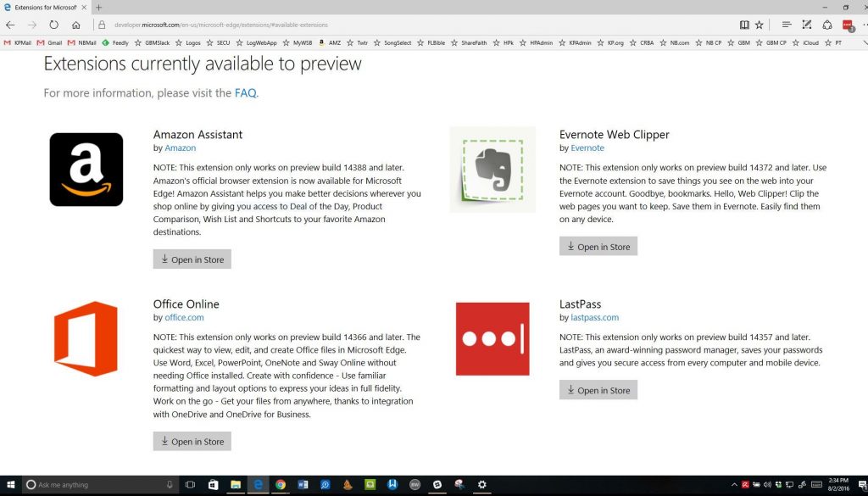Refresh the current page
This screenshot has height=496, width=868.
53,25
